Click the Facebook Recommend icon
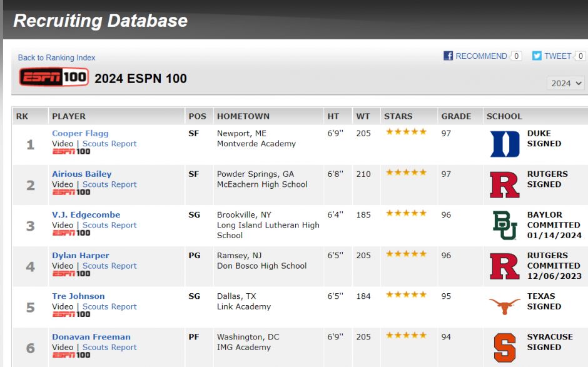588x367 pixels. tap(448, 56)
